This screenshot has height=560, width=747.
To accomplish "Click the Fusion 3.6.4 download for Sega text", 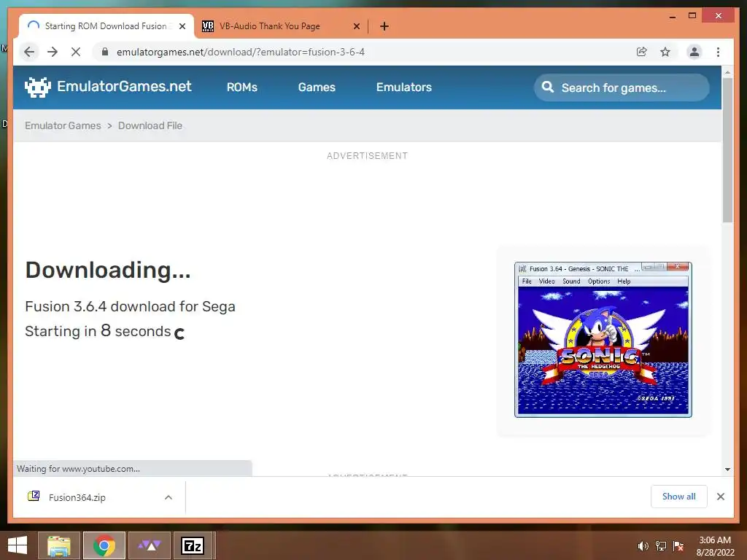I will (x=130, y=306).
